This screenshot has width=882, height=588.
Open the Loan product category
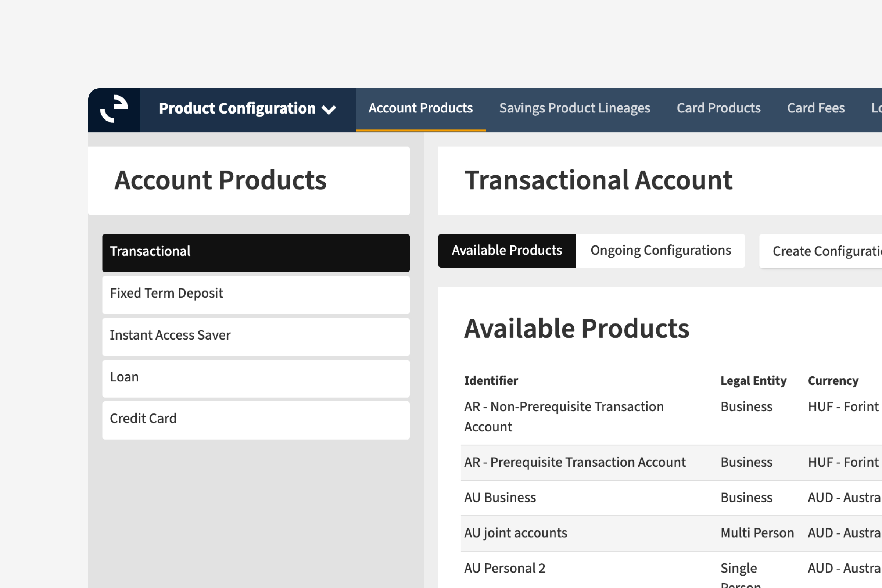tap(256, 378)
